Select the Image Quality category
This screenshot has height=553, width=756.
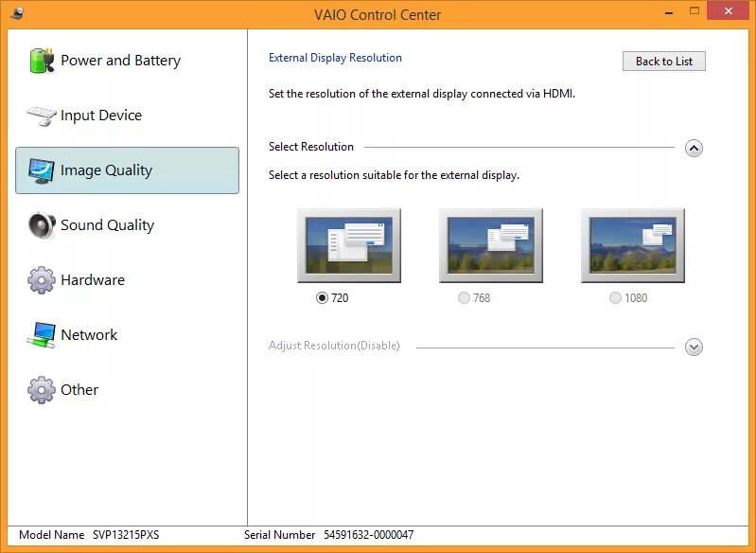[128, 170]
